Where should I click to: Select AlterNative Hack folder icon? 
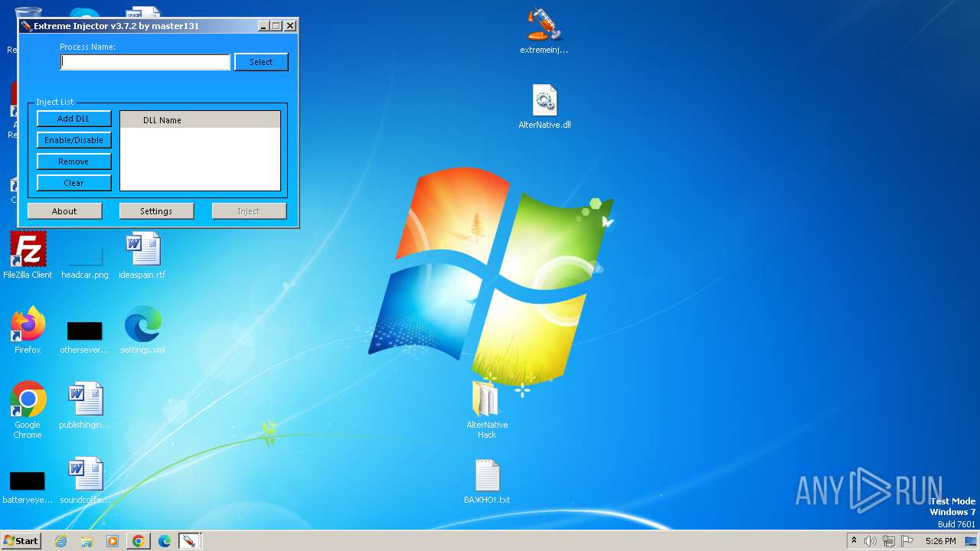[487, 409]
